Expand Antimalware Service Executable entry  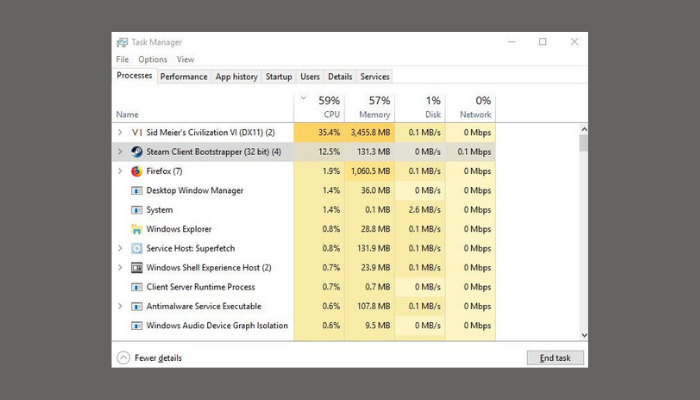120,306
